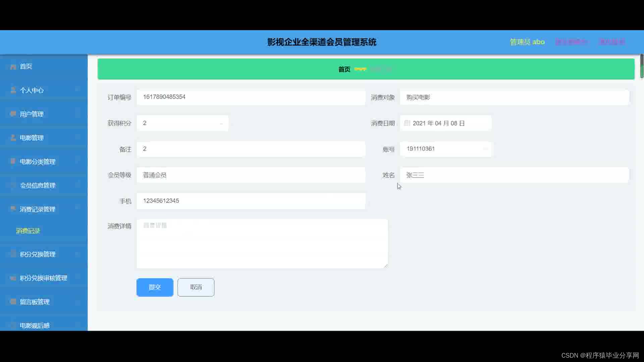Image resolution: width=644 pixels, height=362 pixels.
Task: Click the 个人中心 person icon
Action: [x=13, y=90]
